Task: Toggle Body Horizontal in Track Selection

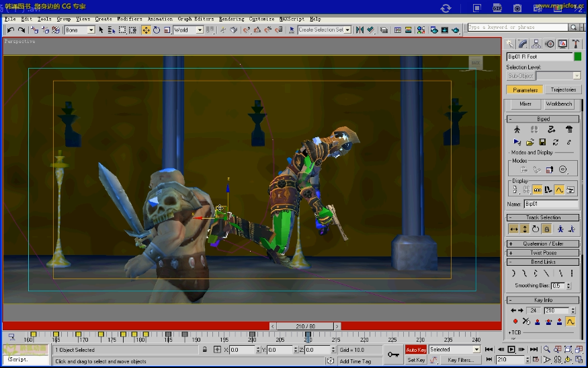Action: (x=513, y=229)
